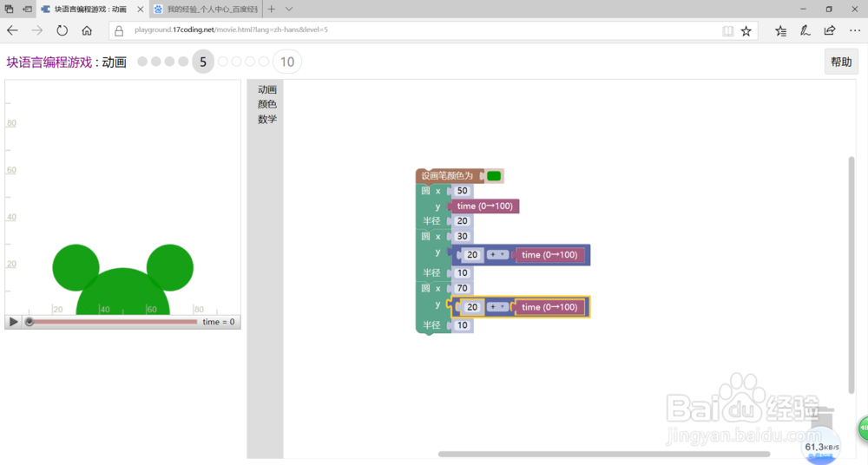
Task: Close the 块语言编程游戏 tab
Action: pyautogui.click(x=140, y=9)
